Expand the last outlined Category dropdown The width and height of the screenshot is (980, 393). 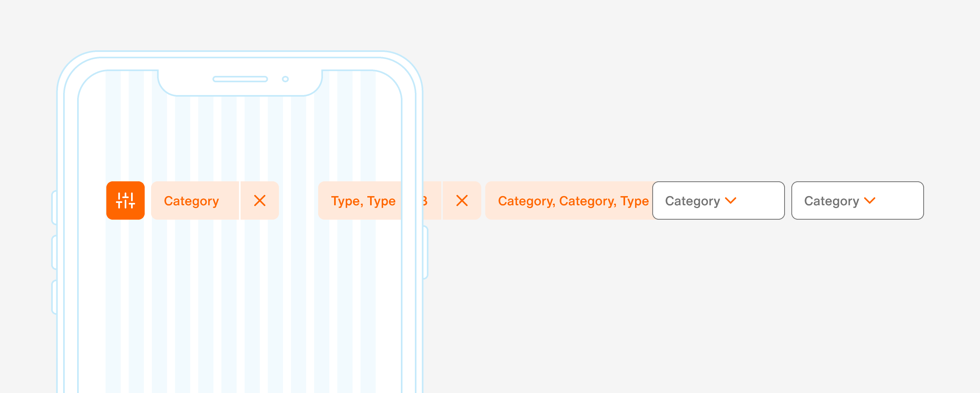pyautogui.click(x=857, y=200)
